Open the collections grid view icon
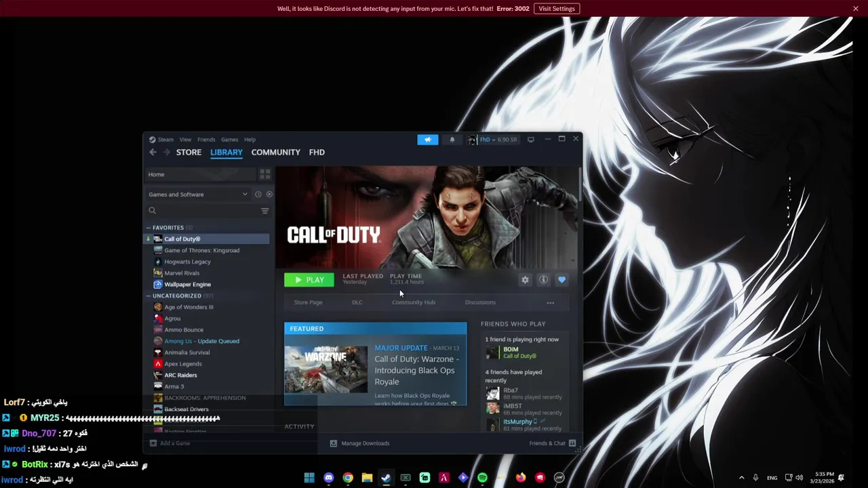The image size is (868, 488). [x=264, y=174]
